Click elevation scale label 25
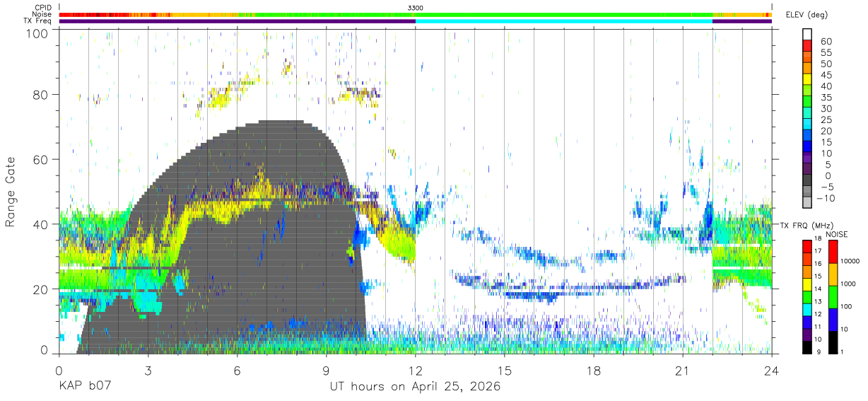 tap(825, 120)
